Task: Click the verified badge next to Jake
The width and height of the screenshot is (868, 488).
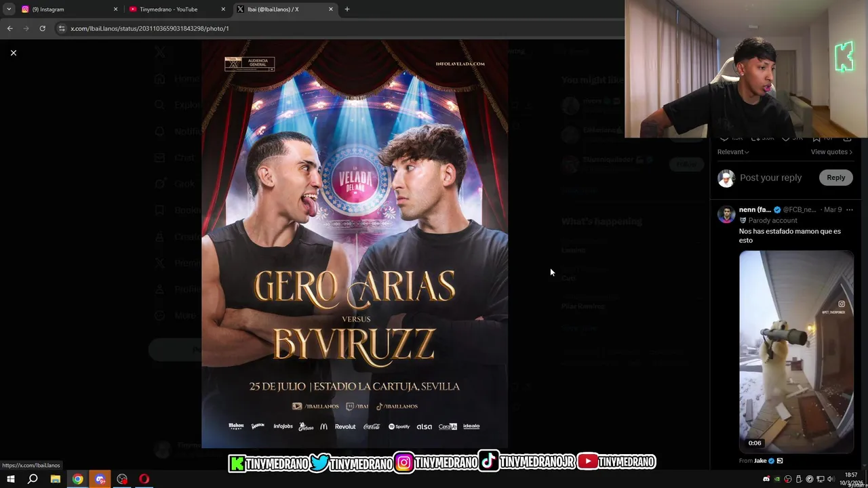Action: pyautogui.click(x=772, y=461)
